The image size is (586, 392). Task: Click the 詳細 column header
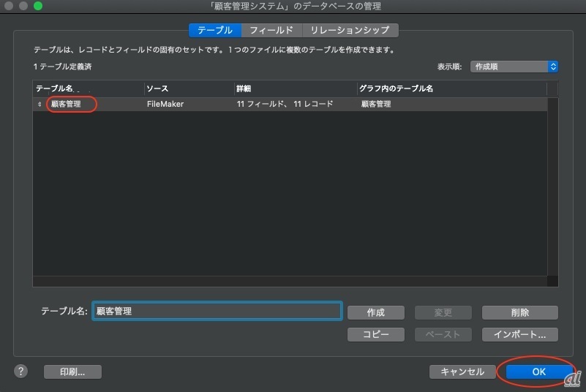[x=294, y=88]
